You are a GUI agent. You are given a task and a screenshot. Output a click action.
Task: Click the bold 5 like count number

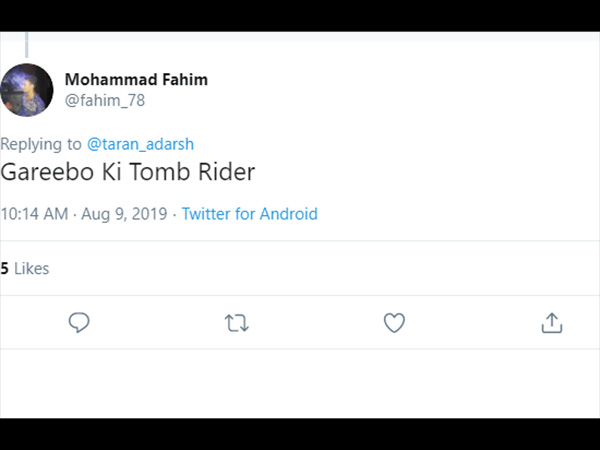[x=5, y=269]
